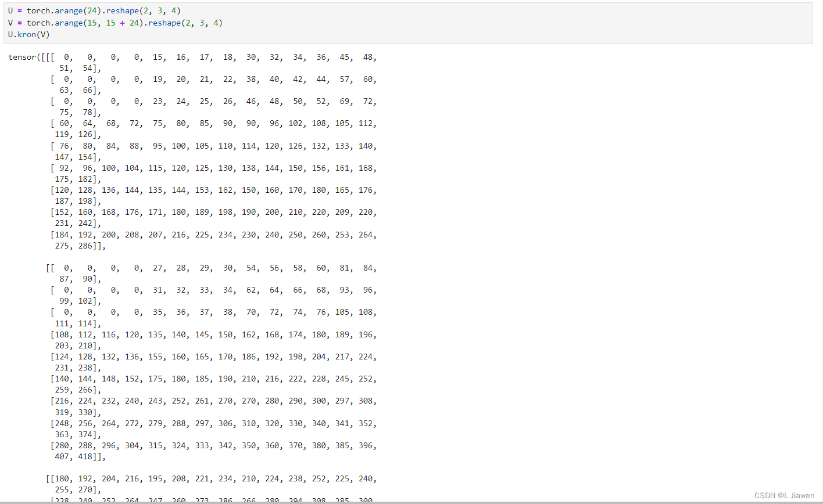The width and height of the screenshot is (823, 504).
Task: Click the row beginning '[216, 224, 232, 240'
Action: 213,401
